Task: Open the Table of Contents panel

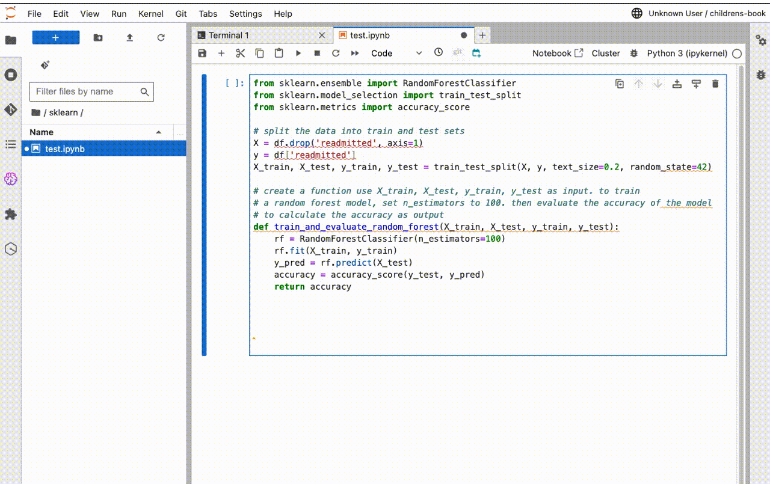Action: [10, 144]
